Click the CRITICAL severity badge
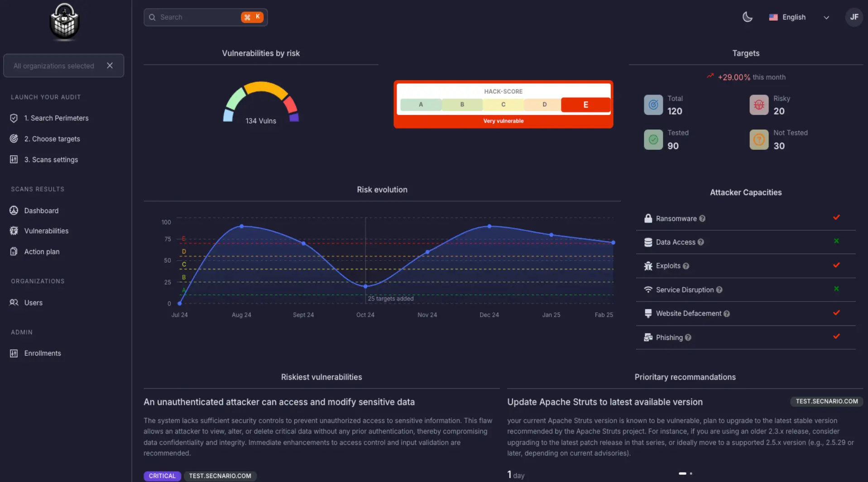868x482 pixels. pyautogui.click(x=162, y=476)
